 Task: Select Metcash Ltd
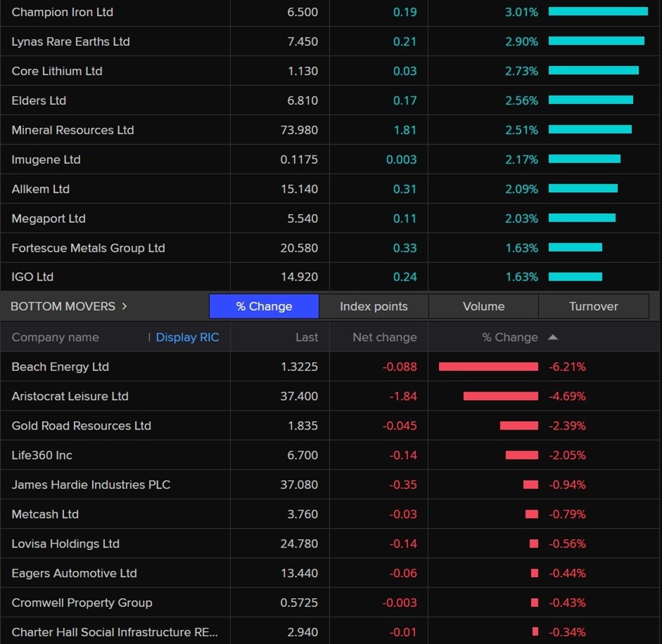coord(45,514)
